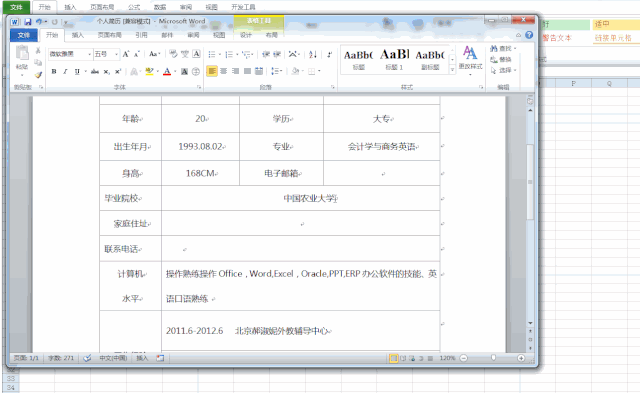Click the 中文(中国) language status
This screenshot has width=640, height=393.
(113, 358)
